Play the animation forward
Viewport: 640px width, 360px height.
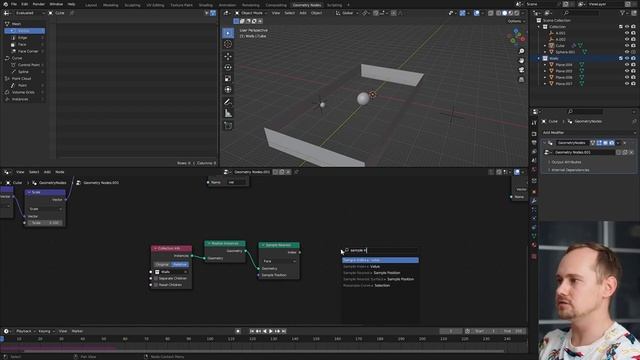click(271, 331)
